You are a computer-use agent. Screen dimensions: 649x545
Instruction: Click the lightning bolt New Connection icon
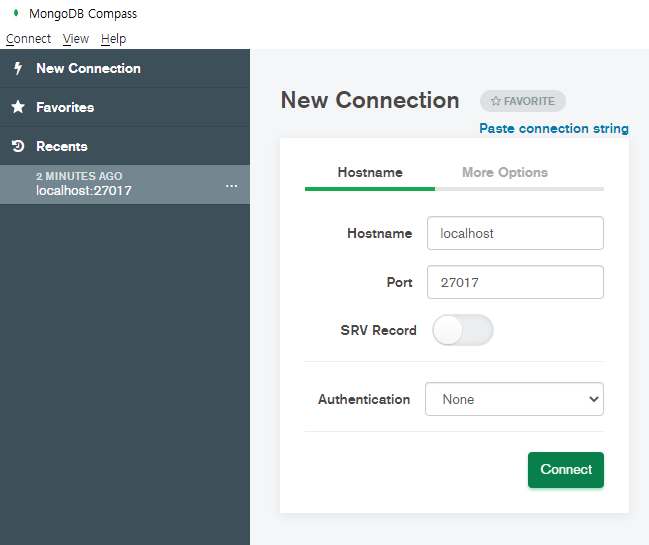pyautogui.click(x=18, y=68)
